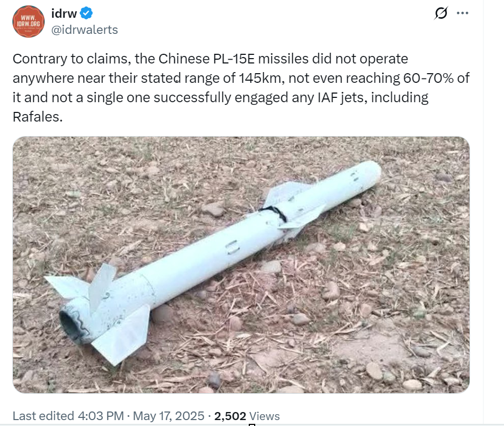
Task: Click the small scrollbar marker at the bottom
Action: tap(251, 424)
